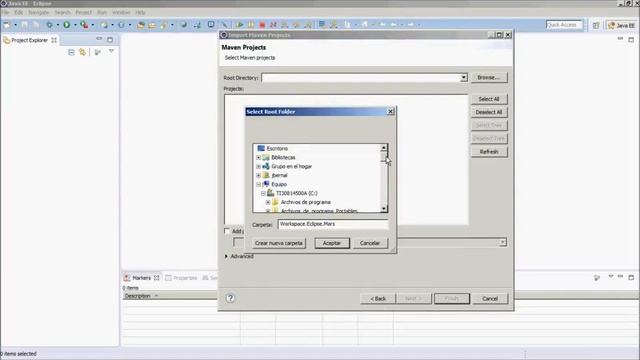Image resolution: width=640 pixels, height=360 pixels.
Task: Open the Search menu
Action: click(x=62, y=13)
